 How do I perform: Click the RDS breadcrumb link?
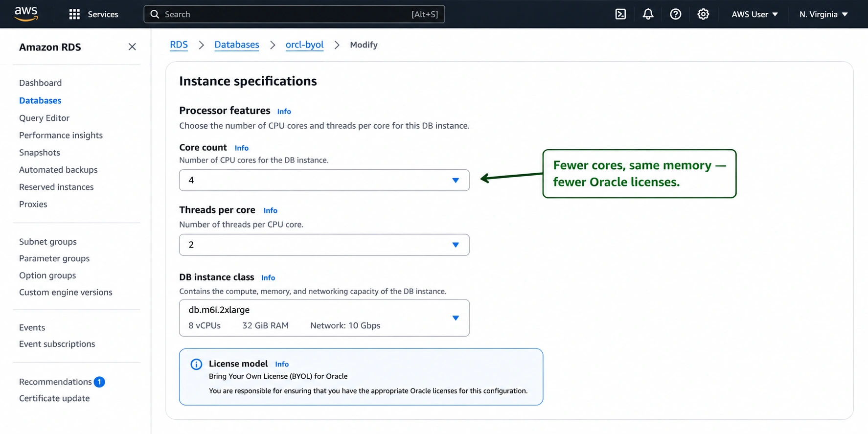tap(179, 45)
